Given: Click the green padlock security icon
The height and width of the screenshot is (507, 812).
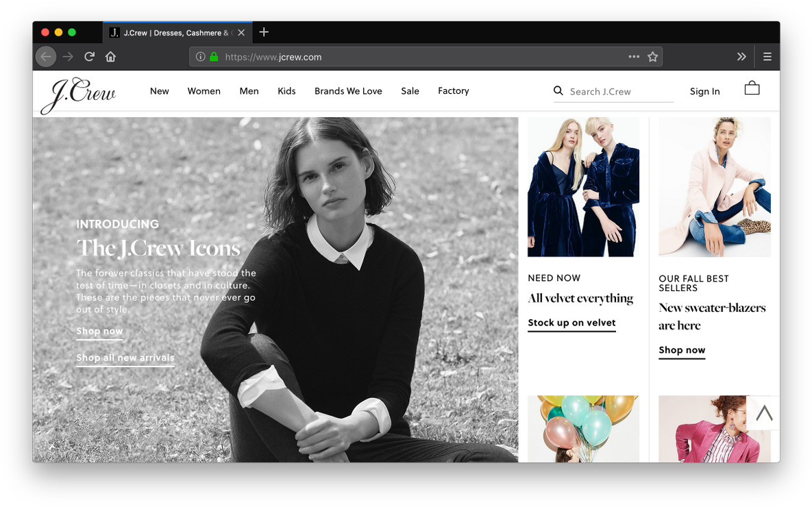Looking at the screenshot, I should 214,56.
